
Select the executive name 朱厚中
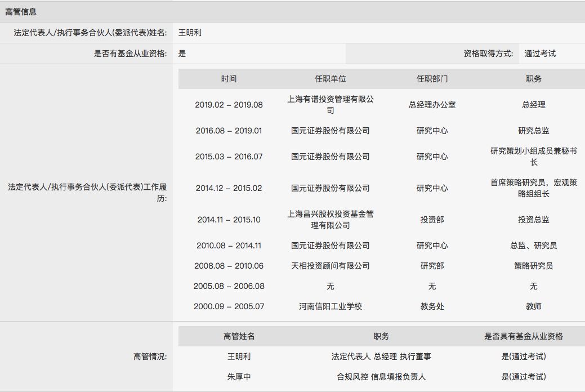click(x=239, y=377)
